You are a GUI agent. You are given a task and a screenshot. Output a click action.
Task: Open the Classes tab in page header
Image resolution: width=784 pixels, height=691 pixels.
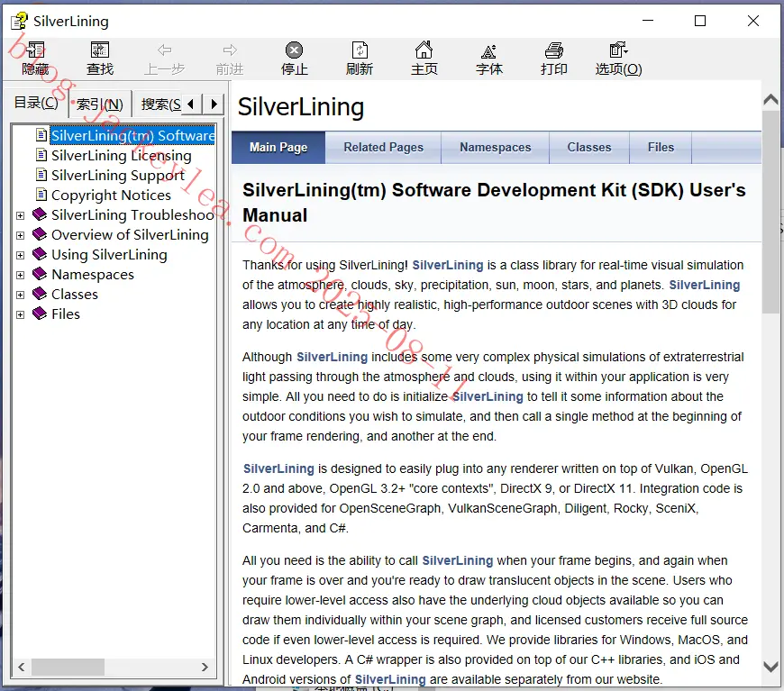tap(589, 148)
